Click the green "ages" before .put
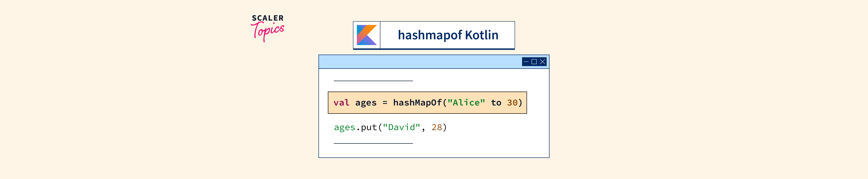The width and height of the screenshot is (868, 179). coord(344,127)
